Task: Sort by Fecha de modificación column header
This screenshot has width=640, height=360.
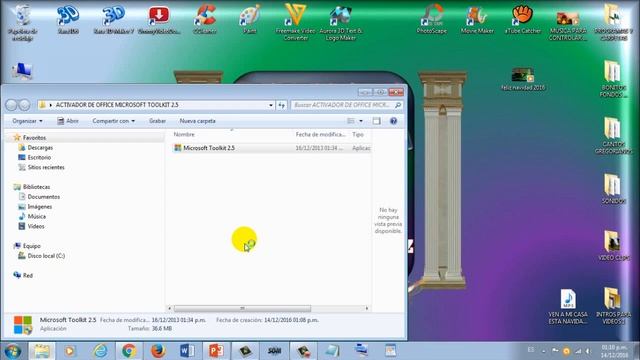Action: coord(321,134)
